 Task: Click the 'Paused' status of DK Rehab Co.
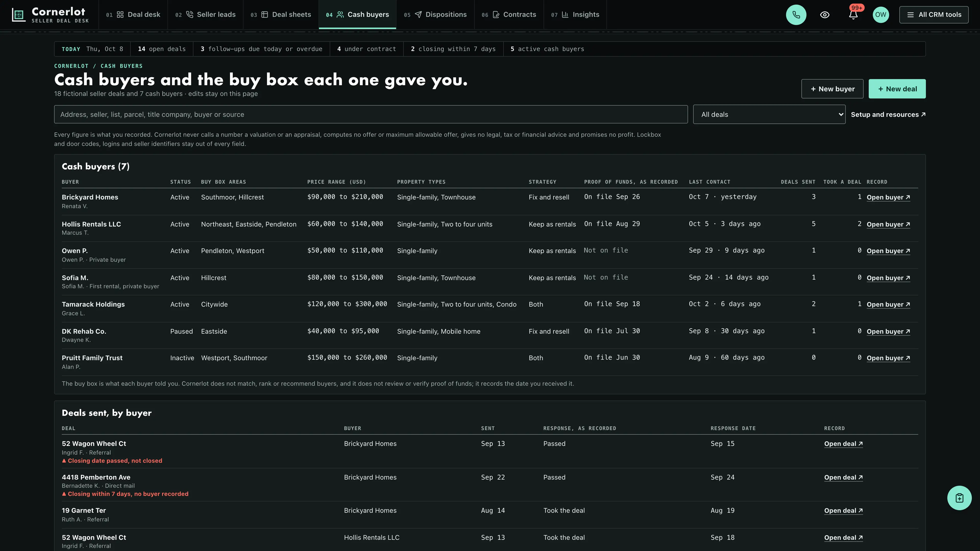click(181, 331)
